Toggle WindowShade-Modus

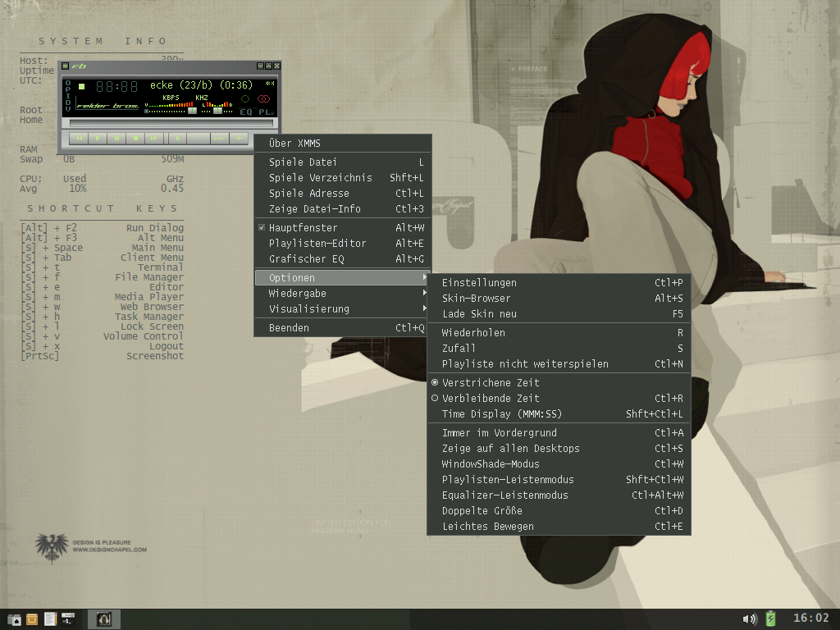click(559, 463)
